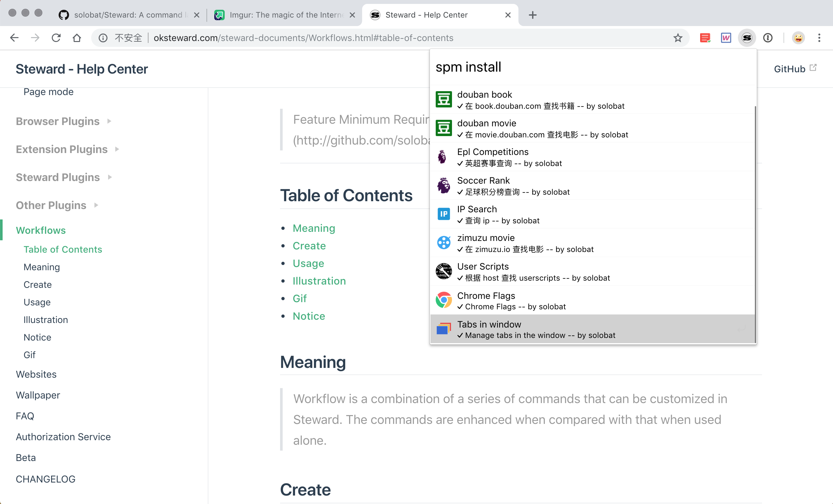
Task: Click checkmark beside User Scripts description
Action: pyautogui.click(x=460, y=278)
